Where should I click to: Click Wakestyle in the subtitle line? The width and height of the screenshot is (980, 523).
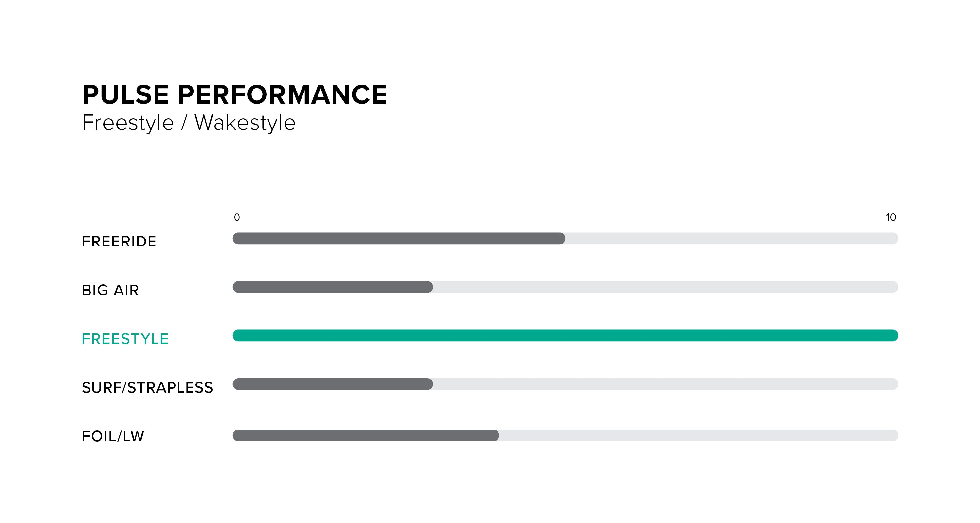(x=245, y=123)
